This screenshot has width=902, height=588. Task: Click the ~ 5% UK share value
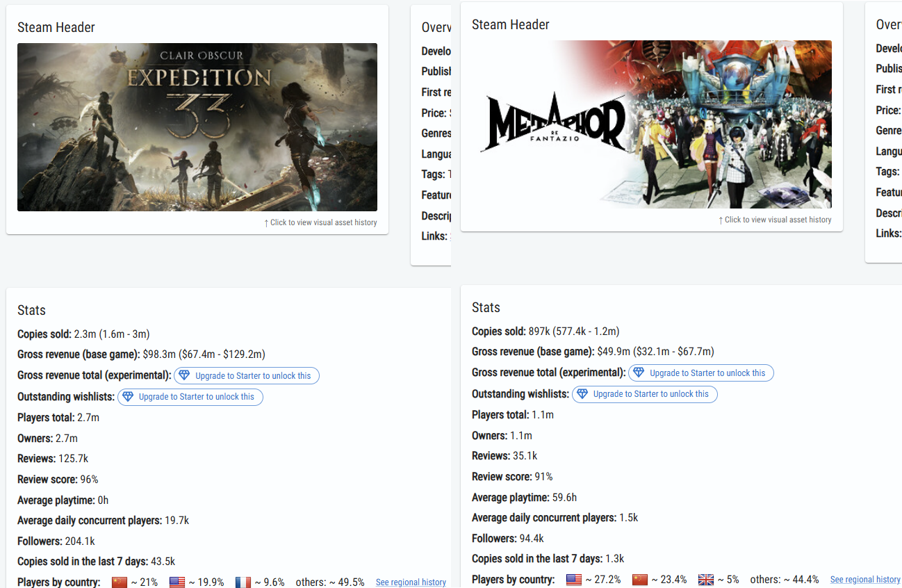[x=728, y=580]
